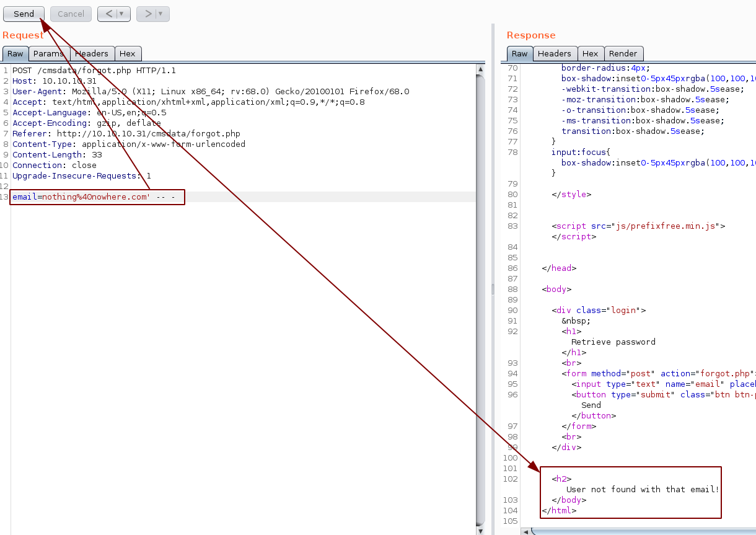This screenshot has width=756, height=535.
Task: Click the "Send" text inside the response HTML
Action: [591, 405]
